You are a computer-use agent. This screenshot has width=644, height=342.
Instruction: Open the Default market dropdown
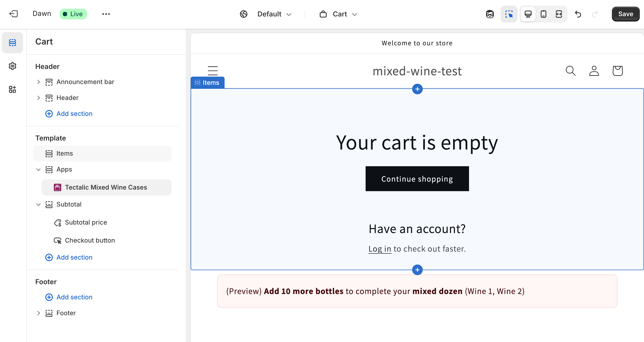click(266, 14)
